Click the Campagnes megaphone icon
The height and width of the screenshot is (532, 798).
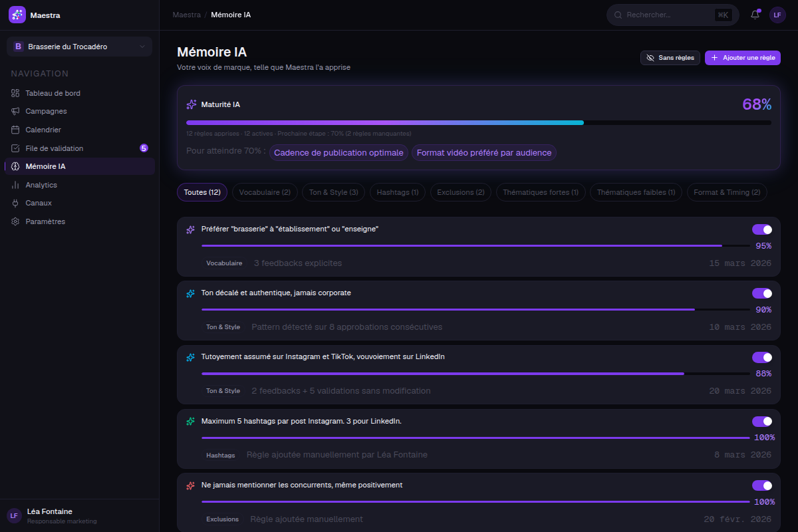[15, 111]
